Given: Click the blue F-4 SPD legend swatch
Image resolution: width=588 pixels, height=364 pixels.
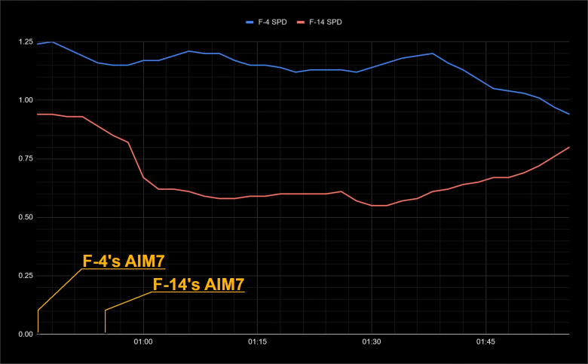Looking at the screenshot, I should [x=250, y=22].
